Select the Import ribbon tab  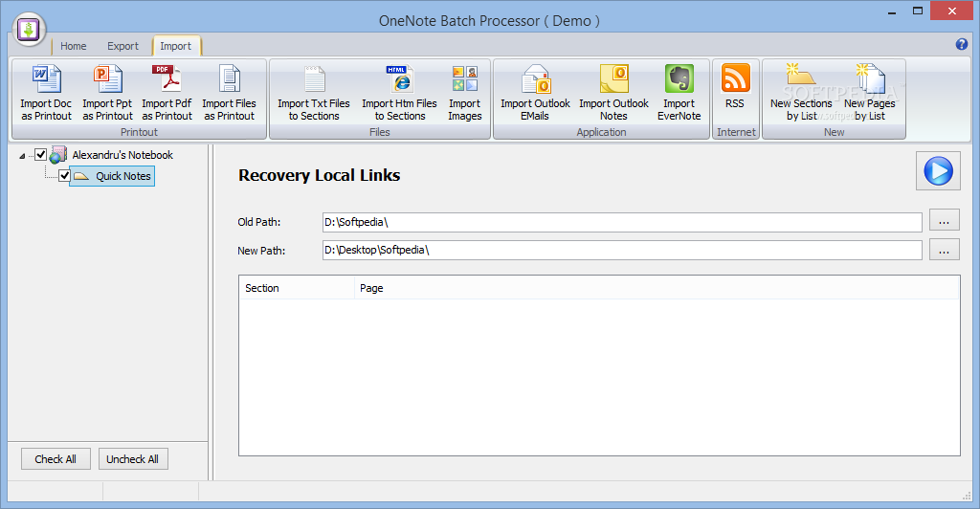[x=176, y=46]
